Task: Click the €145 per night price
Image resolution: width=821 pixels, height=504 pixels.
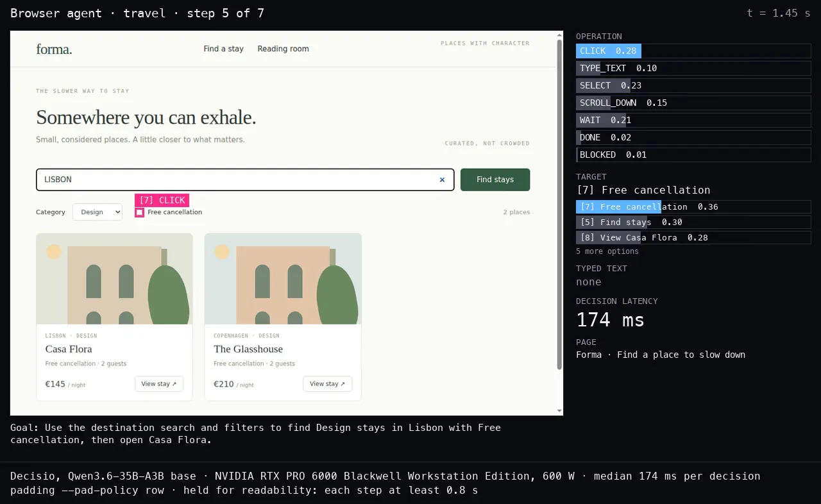Action: pos(65,385)
